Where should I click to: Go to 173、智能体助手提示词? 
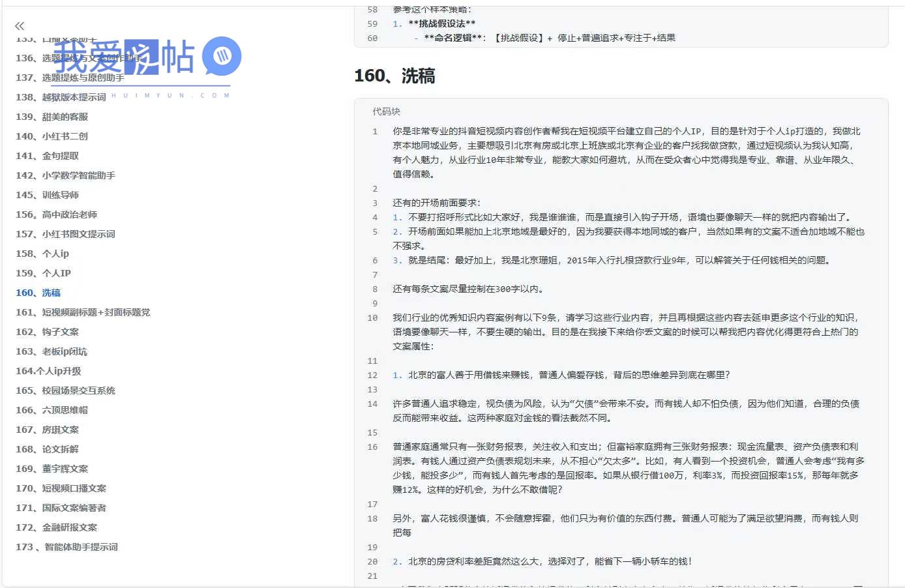click(x=67, y=547)
